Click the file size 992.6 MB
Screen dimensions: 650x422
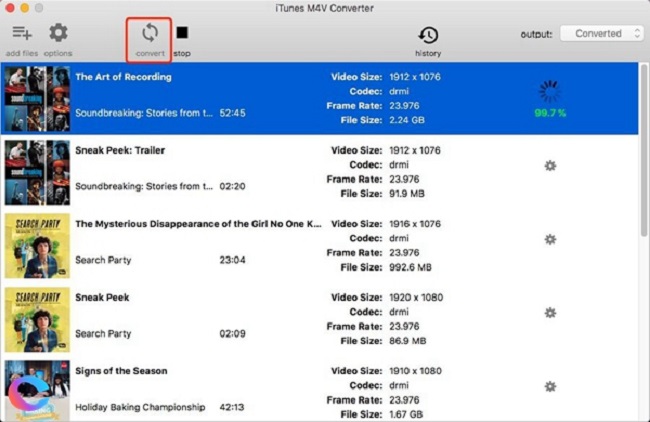[x=410, y=267]
